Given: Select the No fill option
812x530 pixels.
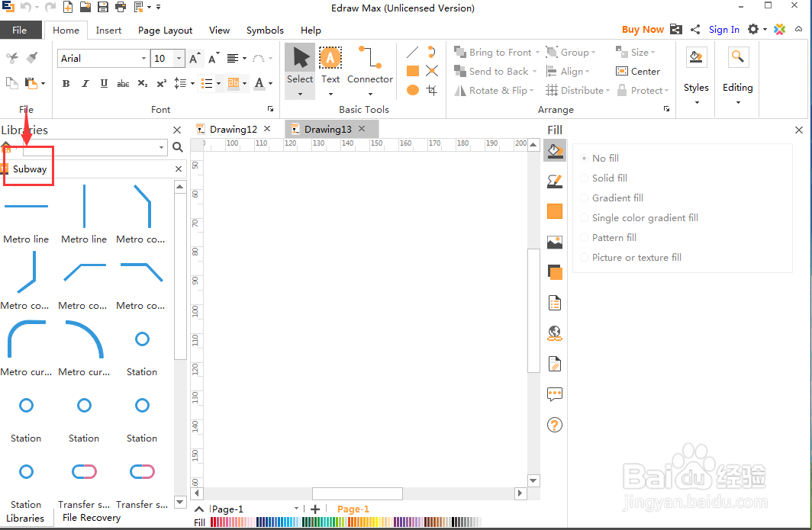Looking at the screenshot, I should coord(600,158).
